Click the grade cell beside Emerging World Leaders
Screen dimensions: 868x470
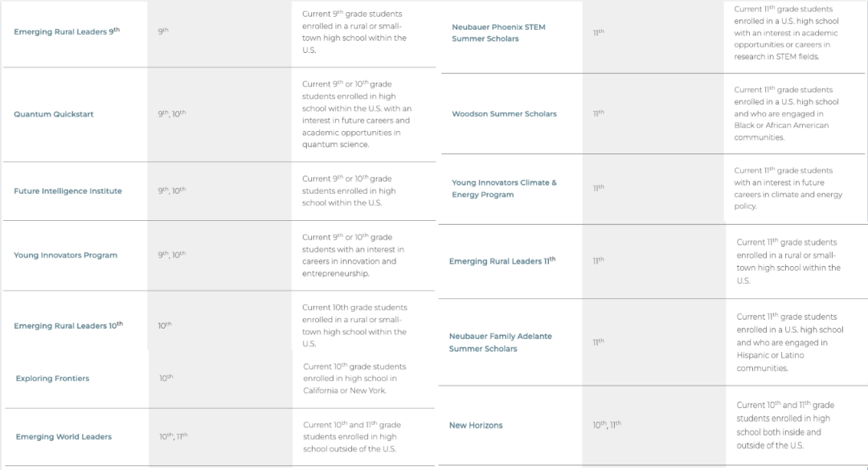point(174,436)
